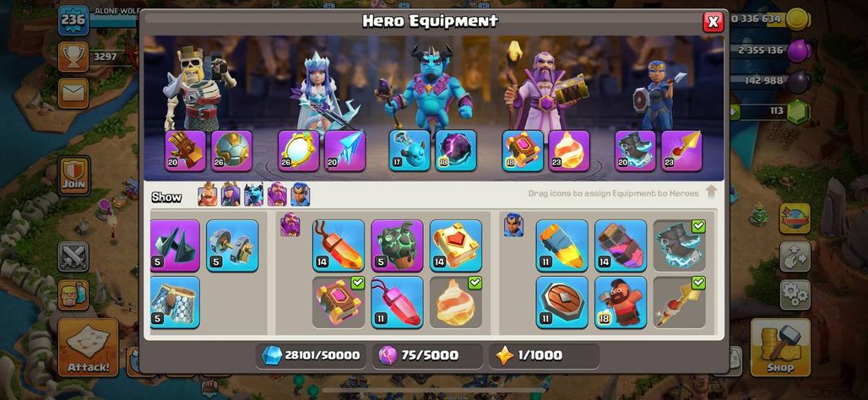Filter equipment by Barbarian King portrait
Screen dimensions: 868x400
tap(208, 195)
